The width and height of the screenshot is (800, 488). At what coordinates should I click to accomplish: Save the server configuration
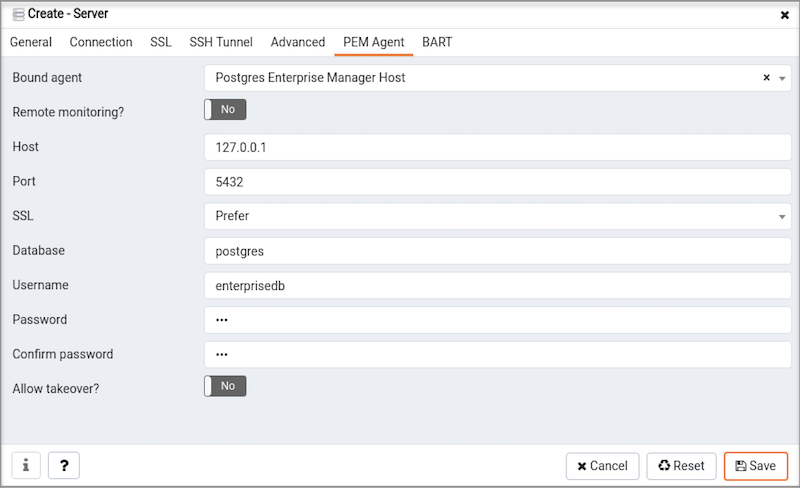tap(756, 466)
